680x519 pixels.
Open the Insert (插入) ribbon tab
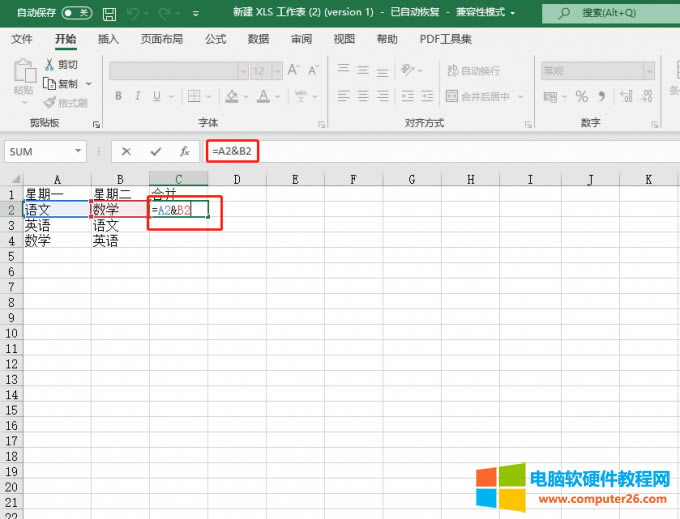point(108,39)
